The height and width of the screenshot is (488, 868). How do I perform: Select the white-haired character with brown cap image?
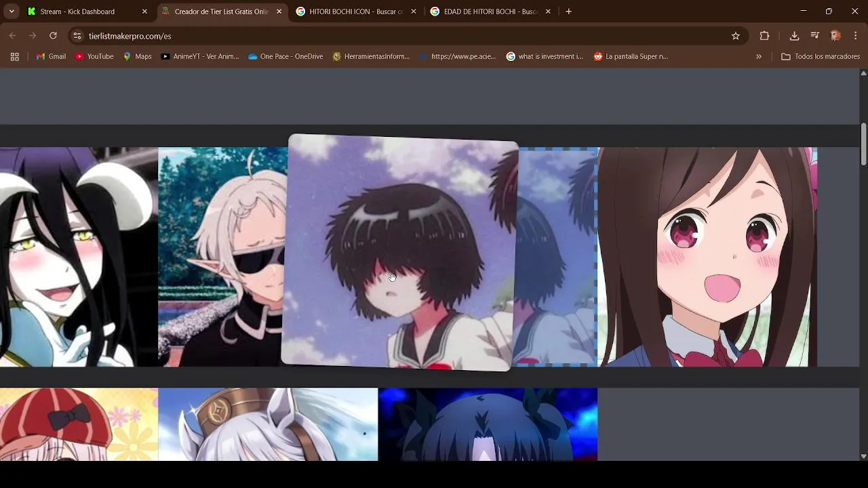point(268,424)
